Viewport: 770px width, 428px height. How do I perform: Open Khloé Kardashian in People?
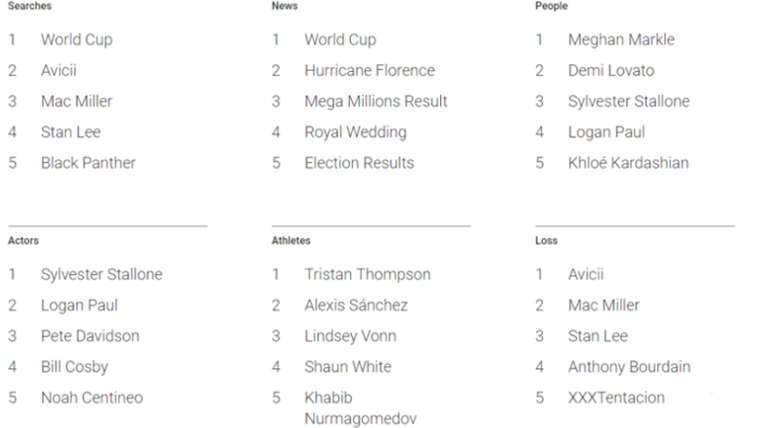click(x=628, y=163)
